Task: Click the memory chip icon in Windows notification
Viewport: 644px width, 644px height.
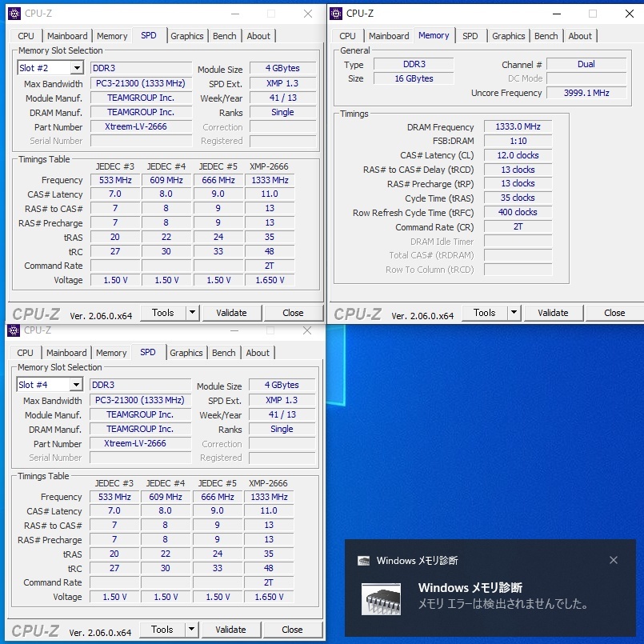Action: [x=381, y=599]
